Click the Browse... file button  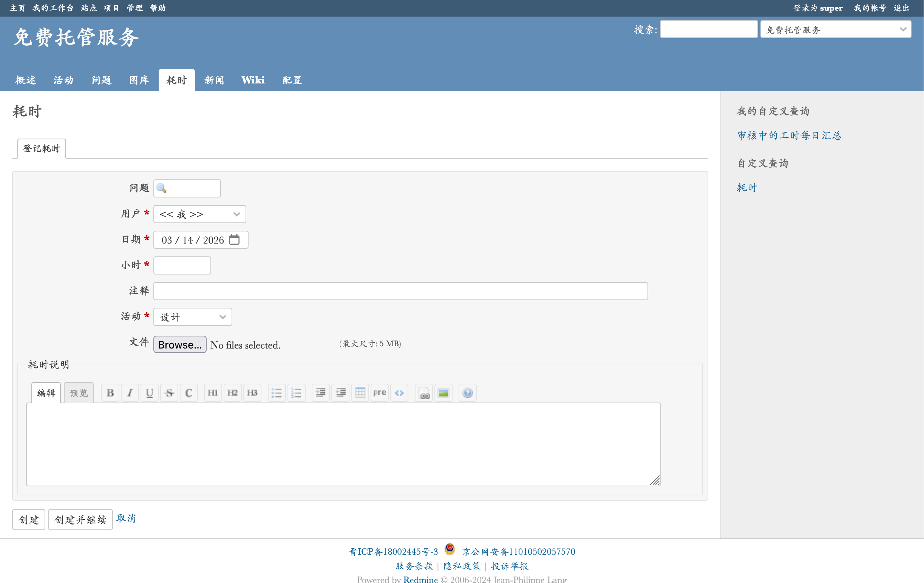click(x=179, y=344)
